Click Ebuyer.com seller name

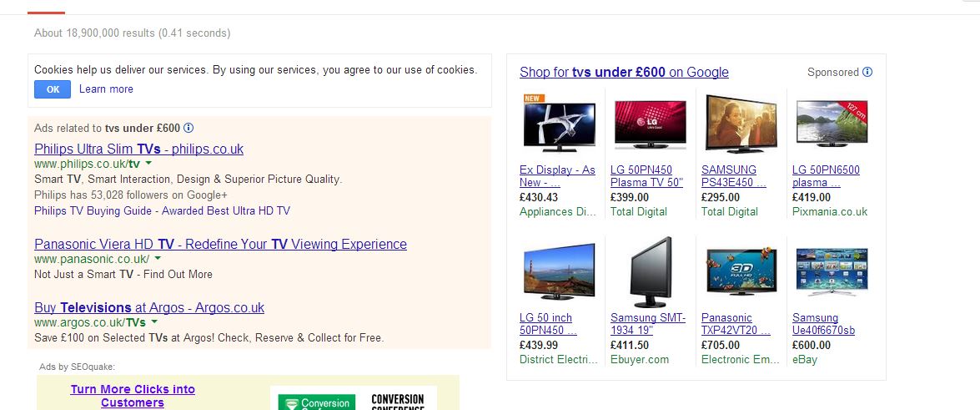pos(640,359)
